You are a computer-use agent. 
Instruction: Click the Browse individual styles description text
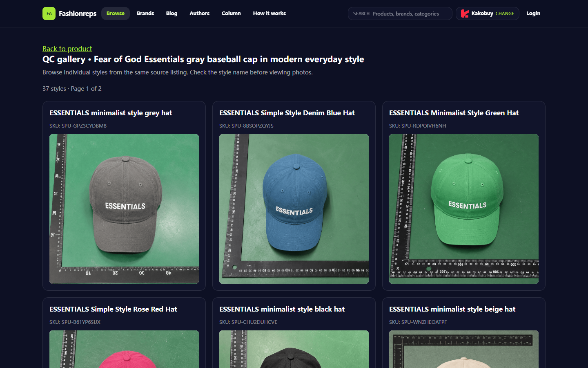pyautogui.click(x=178, y=72)
